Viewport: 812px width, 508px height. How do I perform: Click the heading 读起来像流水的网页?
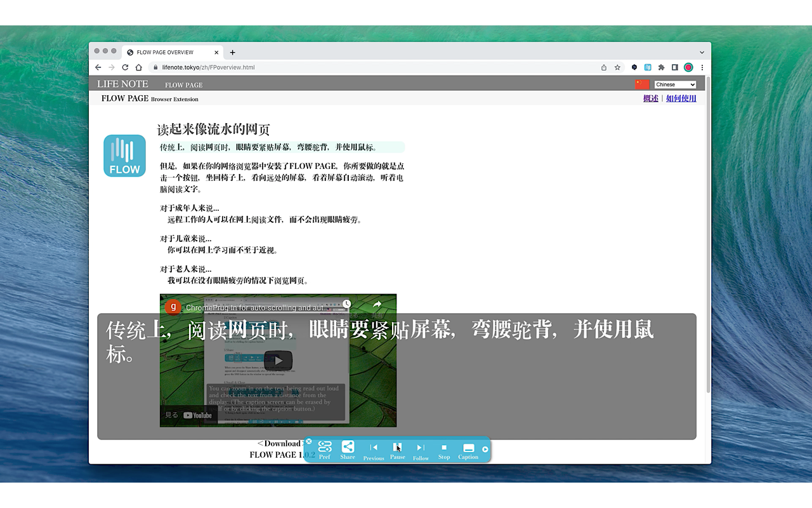(x=214, y=130)
